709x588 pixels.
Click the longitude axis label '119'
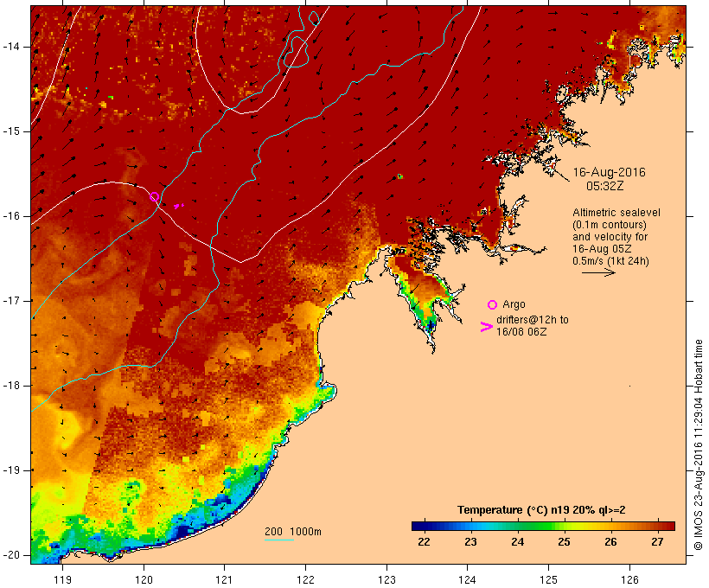63,580
